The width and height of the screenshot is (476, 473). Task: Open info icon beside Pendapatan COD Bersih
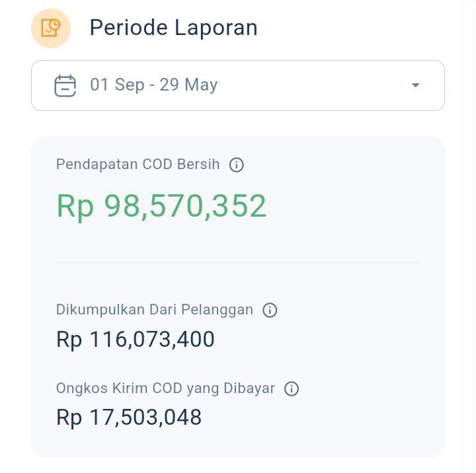(236, 164)
